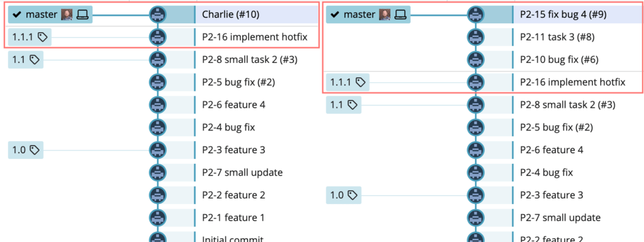Select the 1.0 tag in left graph
Viewport: 644px width, 242px height.
[25, 150]
